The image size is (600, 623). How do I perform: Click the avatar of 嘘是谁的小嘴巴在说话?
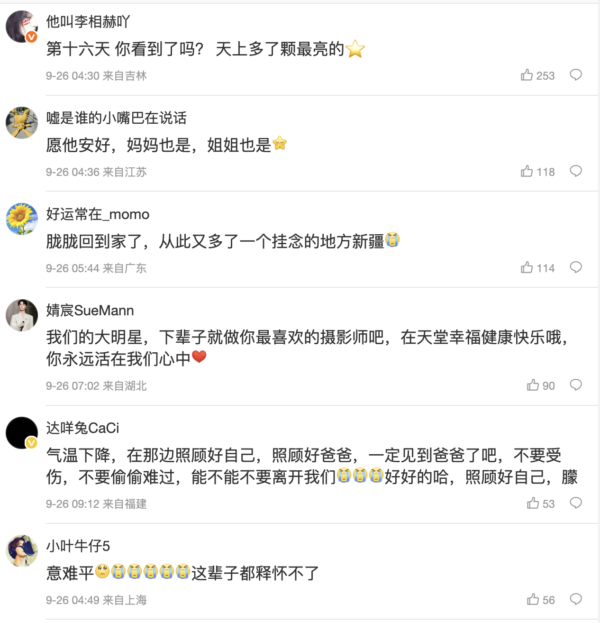22,122
